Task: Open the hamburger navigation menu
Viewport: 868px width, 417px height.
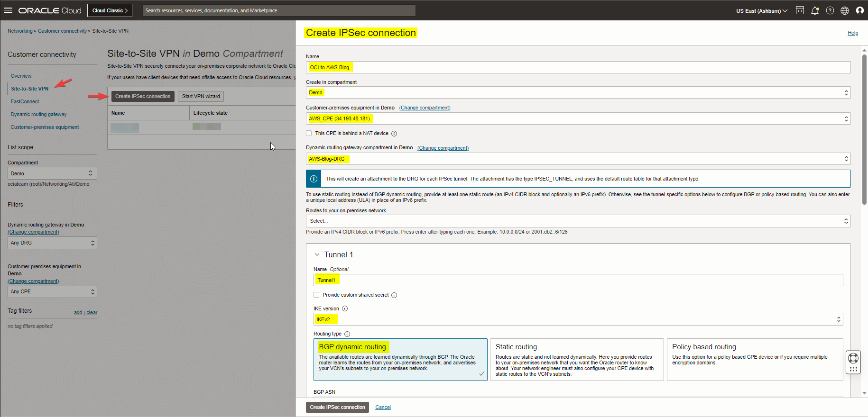Action: click(8, 10)
